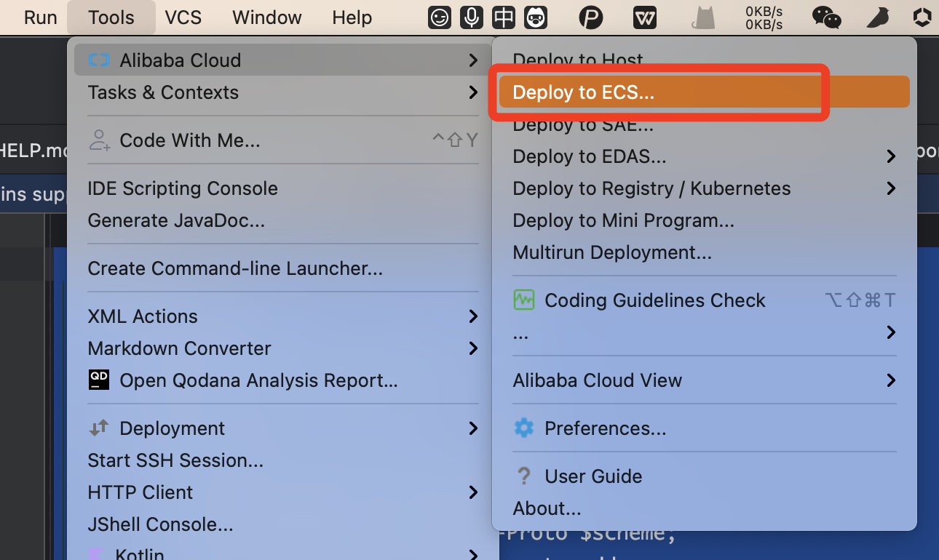Screen dimensions: 939x560
Task: Expand Deploy to EDAS arrow
Action: point(891,156)
